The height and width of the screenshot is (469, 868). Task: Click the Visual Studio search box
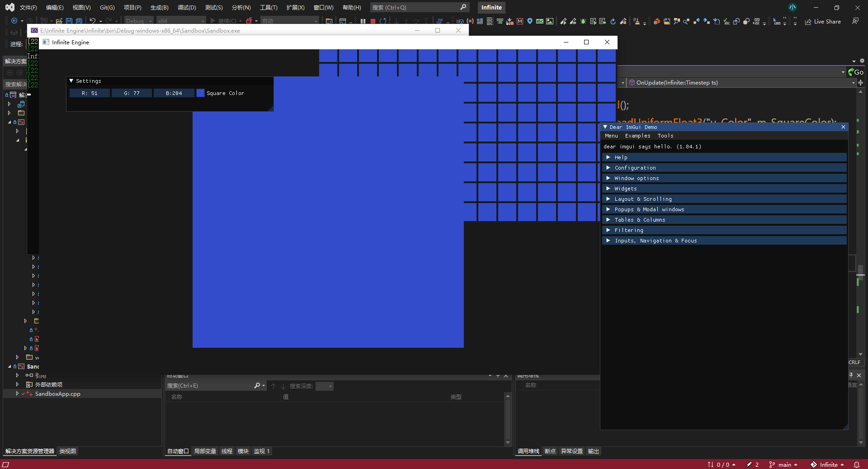pos(420,8)
